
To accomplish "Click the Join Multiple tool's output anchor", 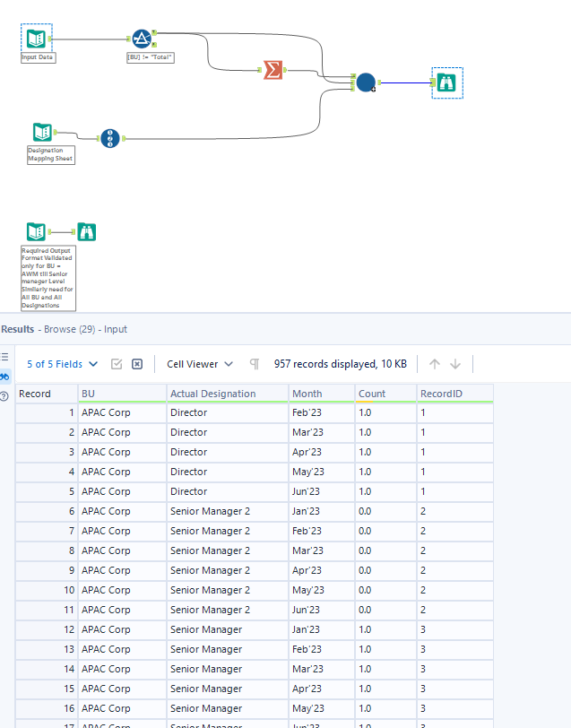I will (x=379, y=82).
